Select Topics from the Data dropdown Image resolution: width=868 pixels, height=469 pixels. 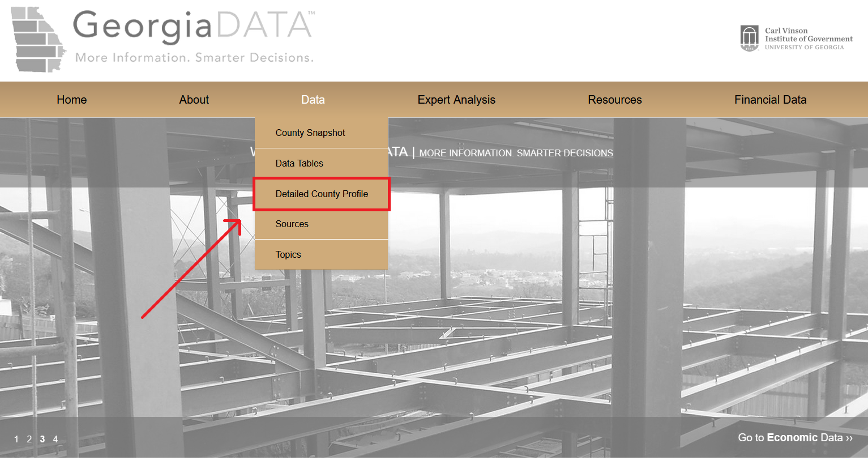coord(321,255)
